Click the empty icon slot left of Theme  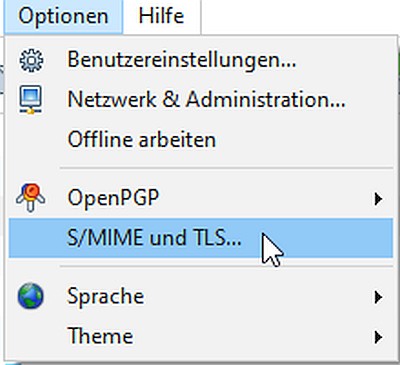click(x=31, y=336)
